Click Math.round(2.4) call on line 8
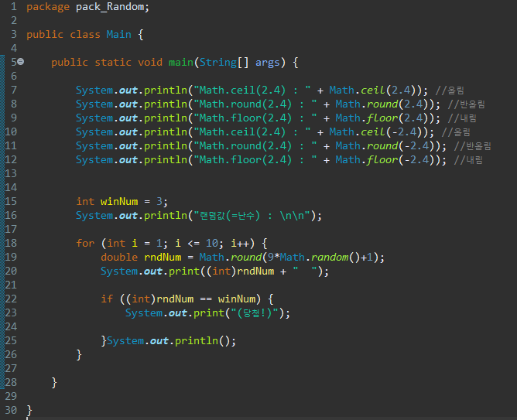This screenshot has width=517, height=420. click(384, 104)
